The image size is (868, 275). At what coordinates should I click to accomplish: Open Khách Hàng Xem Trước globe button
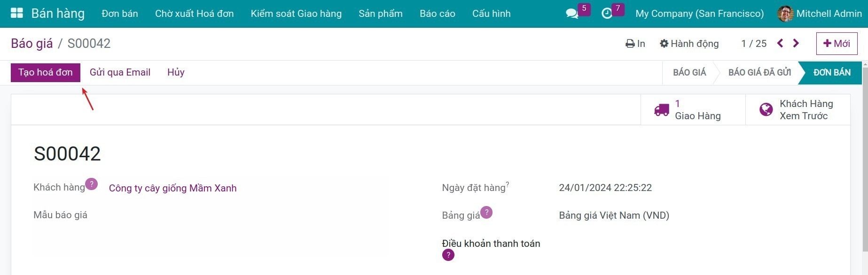click(798, 110)
